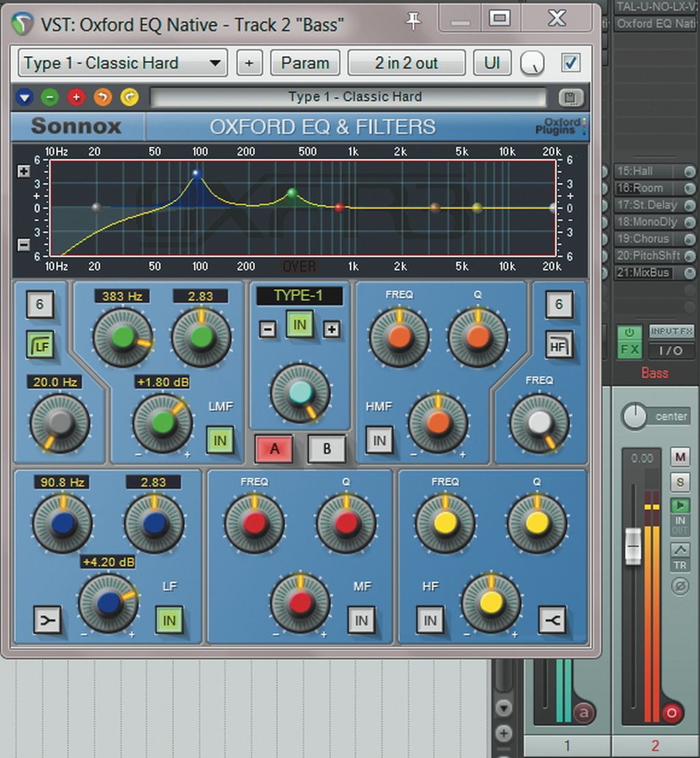700x758 pixels.
Task: Click the blue LF Q knob
Action: coord(154,523)
